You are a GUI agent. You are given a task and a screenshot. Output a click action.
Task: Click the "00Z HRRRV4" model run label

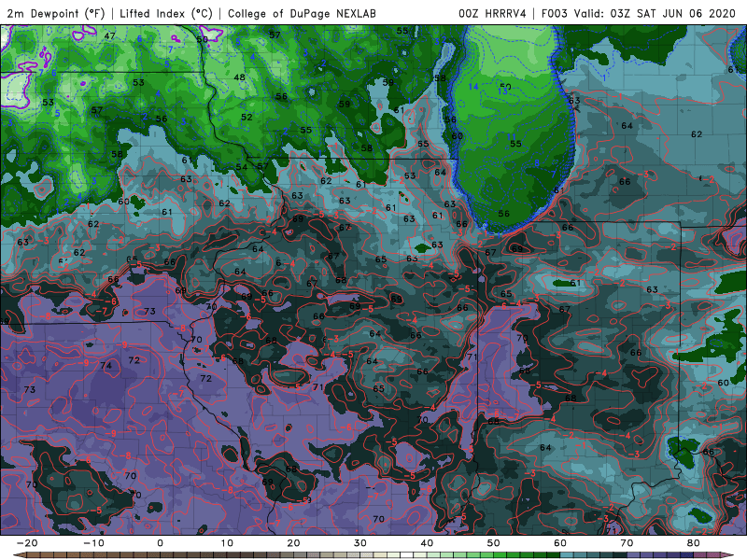pyautogui.click(x=492, y=13)
